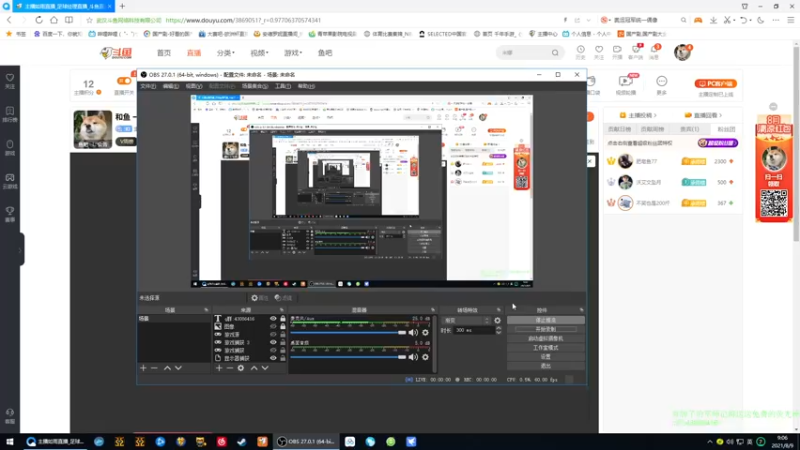Image resolution: width=800 pixels, height=450 pixels.
Task: Mute the 桌面音频 mixer channel
Action: (413, 357)
